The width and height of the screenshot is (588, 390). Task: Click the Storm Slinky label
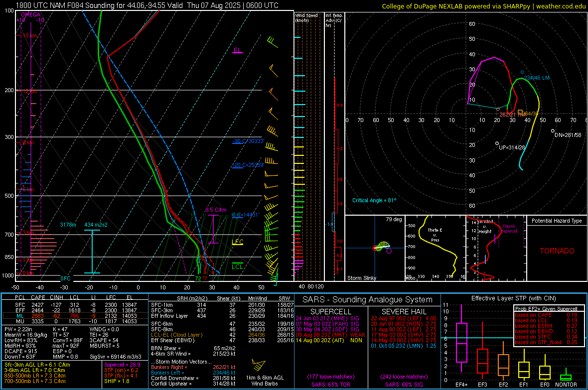pos(361,278)
